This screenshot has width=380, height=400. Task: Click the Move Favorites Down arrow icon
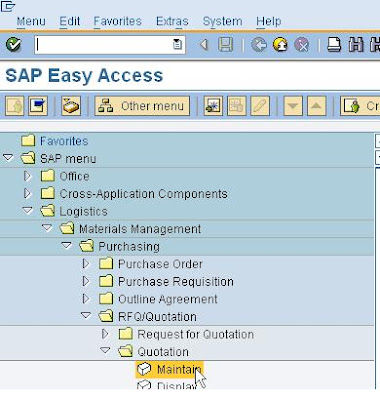(293, 106)
